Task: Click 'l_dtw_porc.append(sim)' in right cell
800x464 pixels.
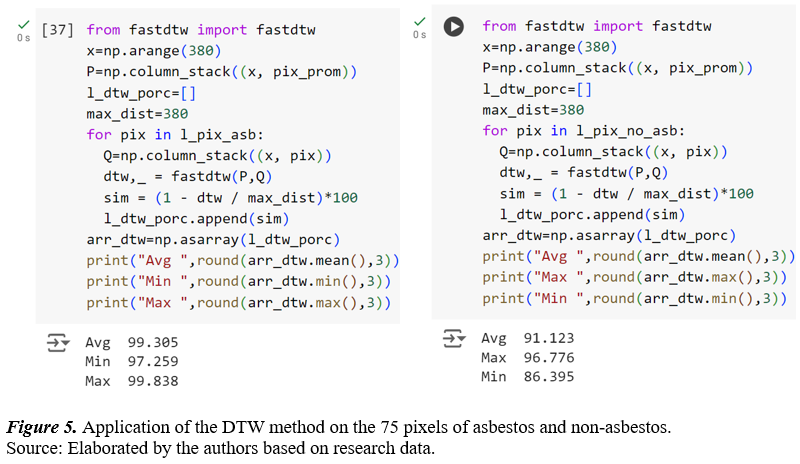Action: click(592, 214)
